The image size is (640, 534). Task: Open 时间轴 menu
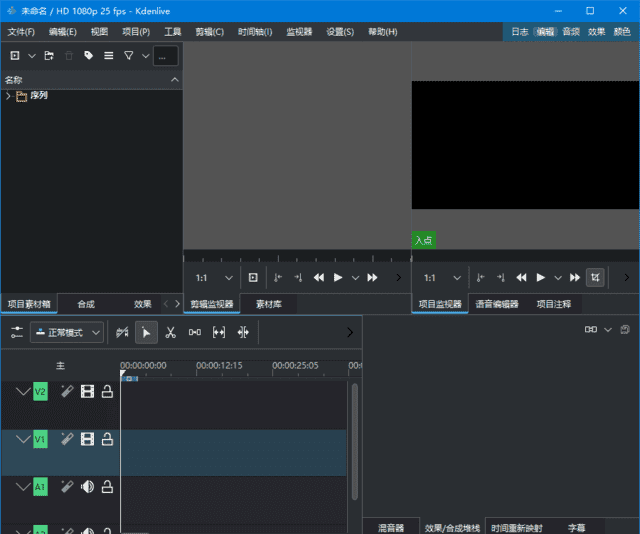pyautogui.click(x=255, y=32)
